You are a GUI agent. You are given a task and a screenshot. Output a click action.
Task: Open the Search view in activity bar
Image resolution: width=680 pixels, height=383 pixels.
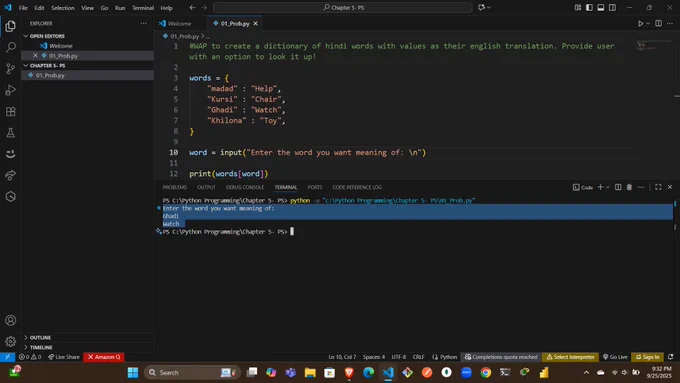[x=10, y=47]
